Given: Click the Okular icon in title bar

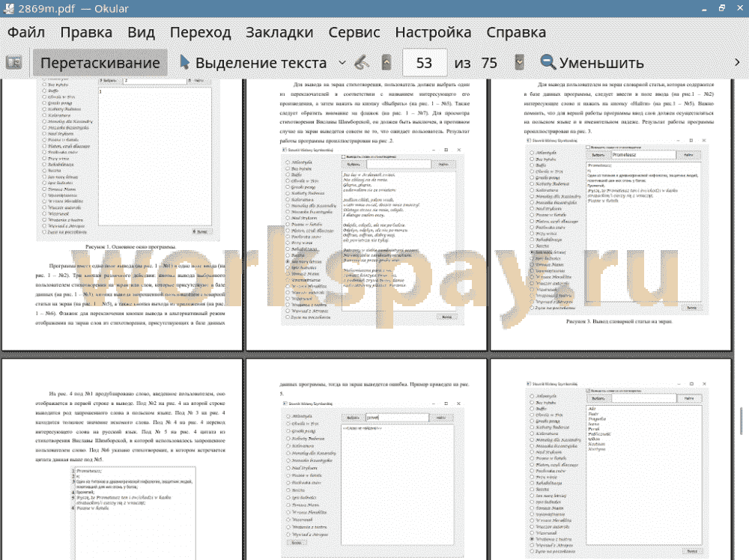Looking at the screenshot, I should (8, 8).
